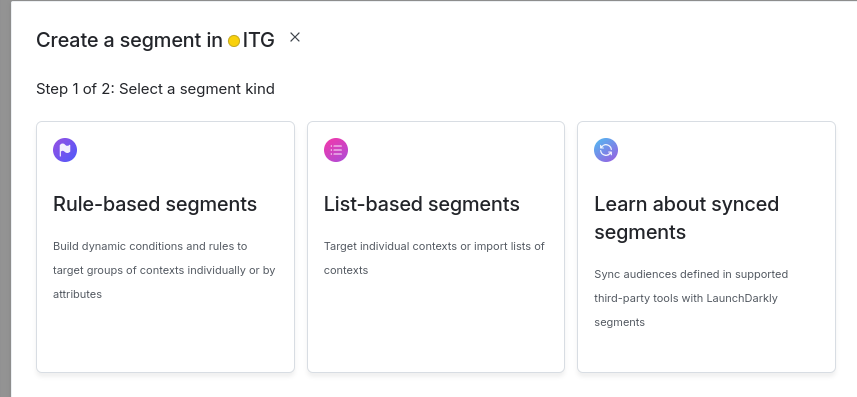Click the pink list icon for list-based segments
The height and width of the screenshot is (397, 857).
click(x=336, y=150)
